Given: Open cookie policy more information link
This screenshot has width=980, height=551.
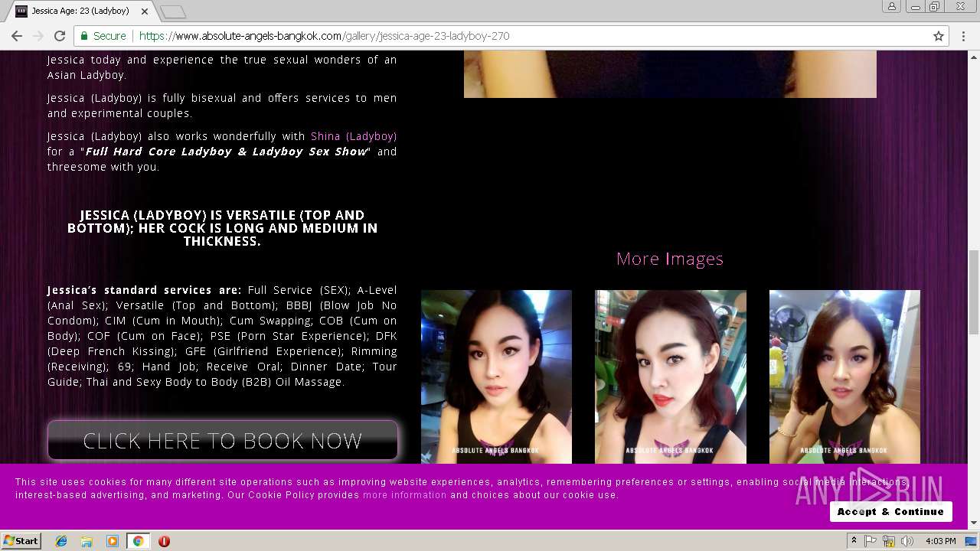Looking at the screenshot, I should pyautogui.click(x=404, y=495).
